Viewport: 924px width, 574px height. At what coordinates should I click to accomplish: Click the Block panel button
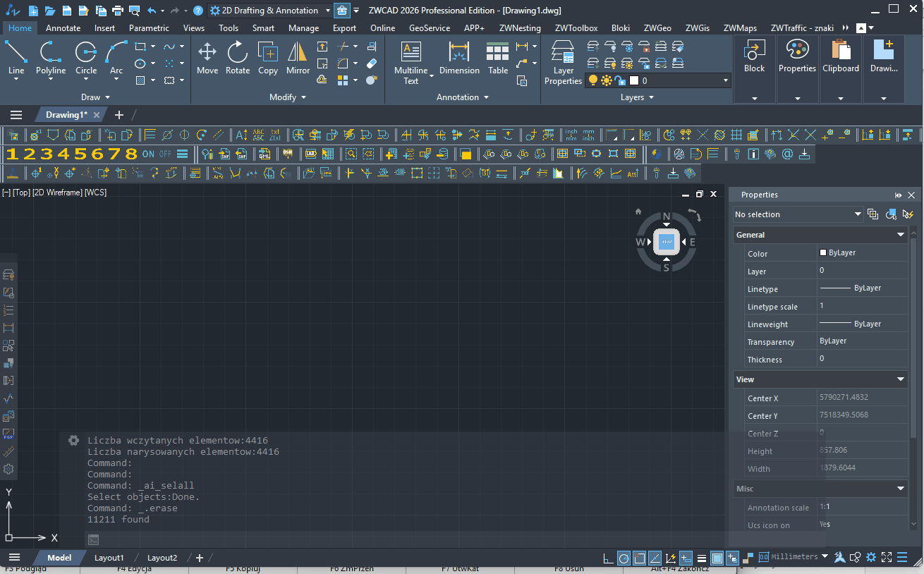pyautogui.click(x=754, y=56)
